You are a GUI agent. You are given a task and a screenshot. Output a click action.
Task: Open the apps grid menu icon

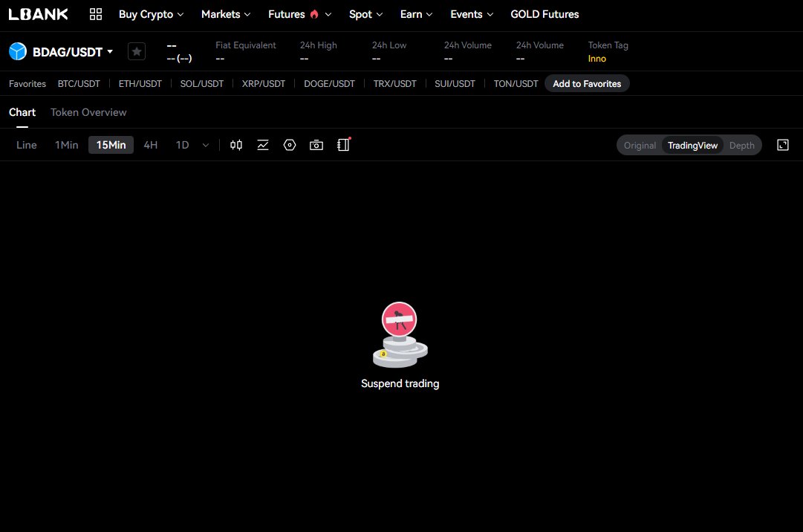click(96, 14)
